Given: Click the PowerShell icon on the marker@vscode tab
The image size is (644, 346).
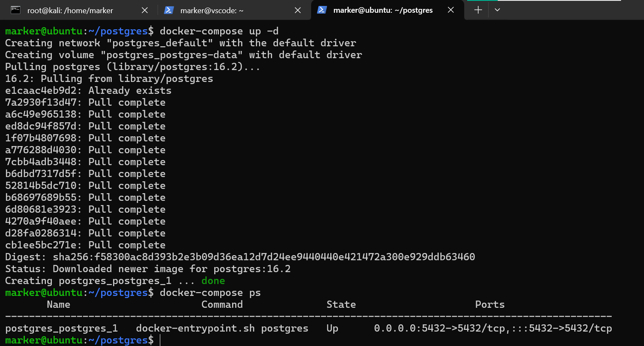Looking at the screenshot, I should pyautogui.click(x=169, y=10).
